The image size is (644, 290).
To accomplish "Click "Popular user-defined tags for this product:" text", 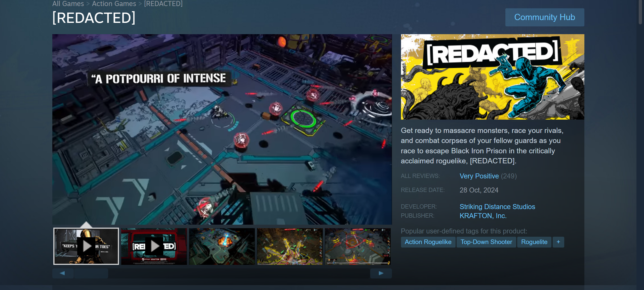I will point(464,231).
